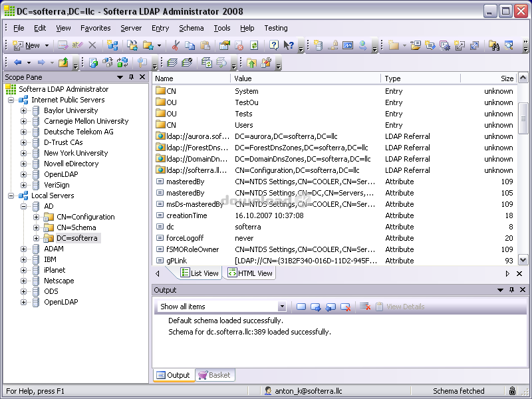Expand the DC=softerra node

[x=36, y=238]
